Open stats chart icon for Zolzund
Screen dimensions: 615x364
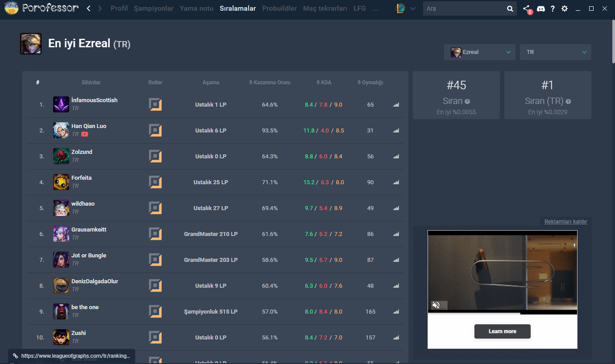point(396,157)
